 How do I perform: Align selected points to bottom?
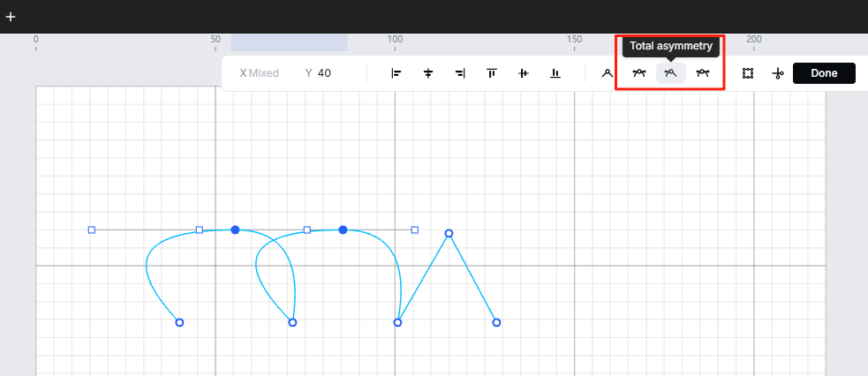(555, 73)
